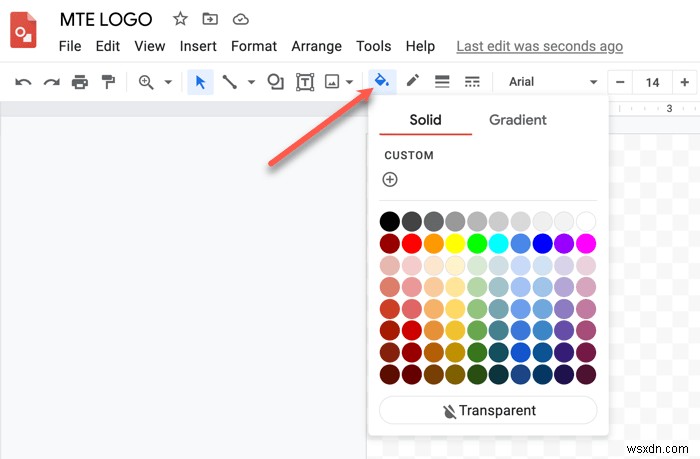Screen dimensions: 700x459
Task: Pick the dark gray swatch next to black
Action: pyautogui.click(x=412, y=221)
